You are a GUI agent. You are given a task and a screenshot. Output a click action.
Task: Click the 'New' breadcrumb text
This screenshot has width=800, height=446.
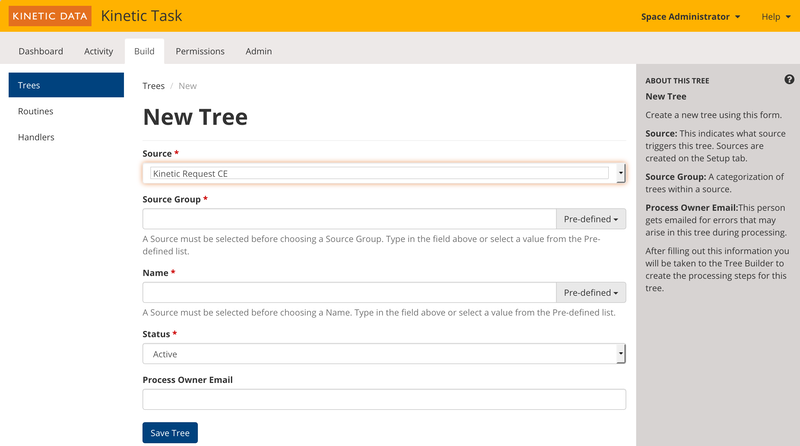[x=187, y=86]
